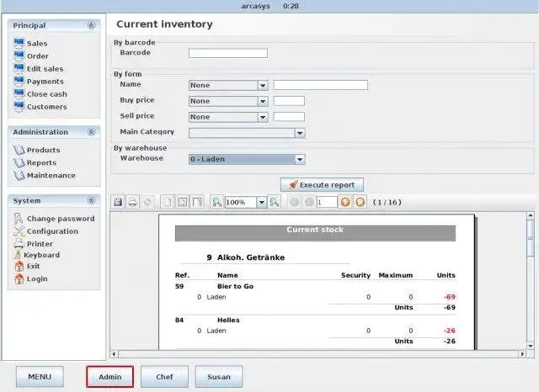Click Execute report button
Image resolution: width=539 pixels, height=392 pixels.
click(x=322, y=185)
